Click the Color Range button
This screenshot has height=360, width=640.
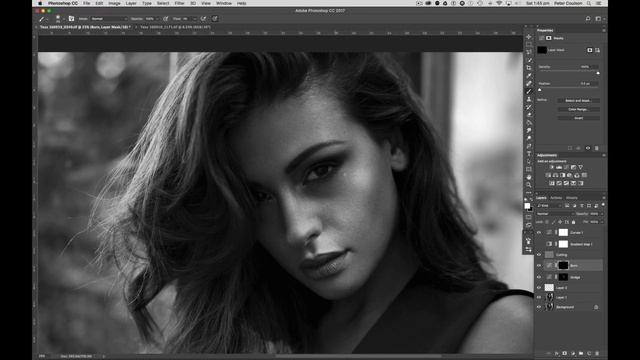tap(578, 109)
